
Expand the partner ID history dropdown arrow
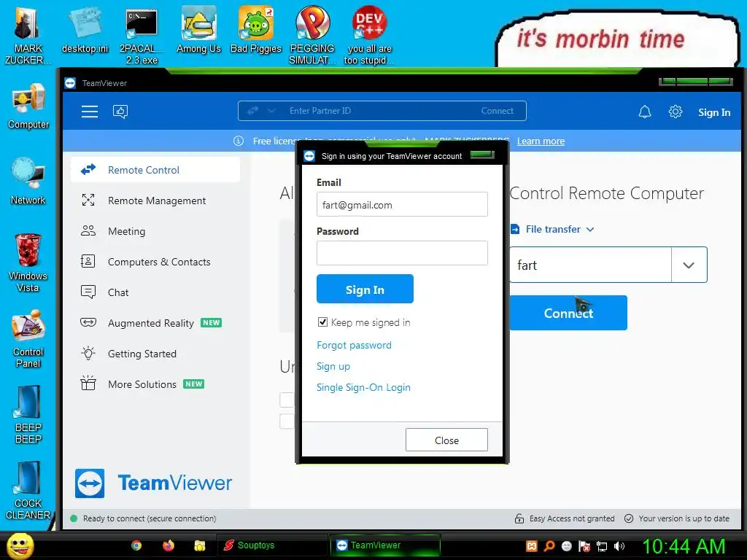point(689,265)
